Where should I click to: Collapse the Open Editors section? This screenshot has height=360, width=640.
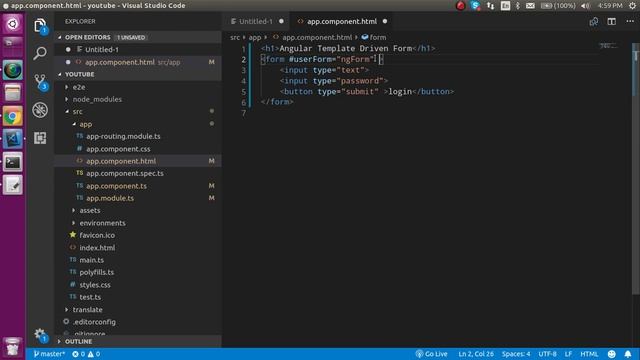pos(138,37)
